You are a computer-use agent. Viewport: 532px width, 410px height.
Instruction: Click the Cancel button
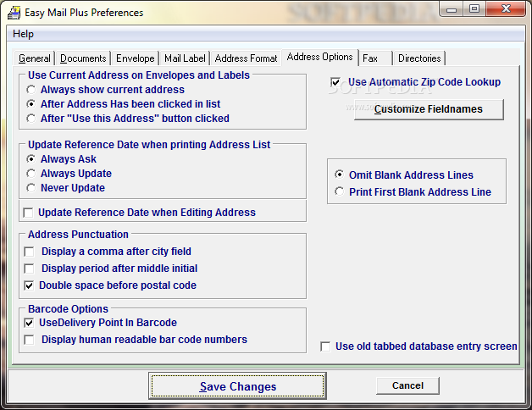407,385
